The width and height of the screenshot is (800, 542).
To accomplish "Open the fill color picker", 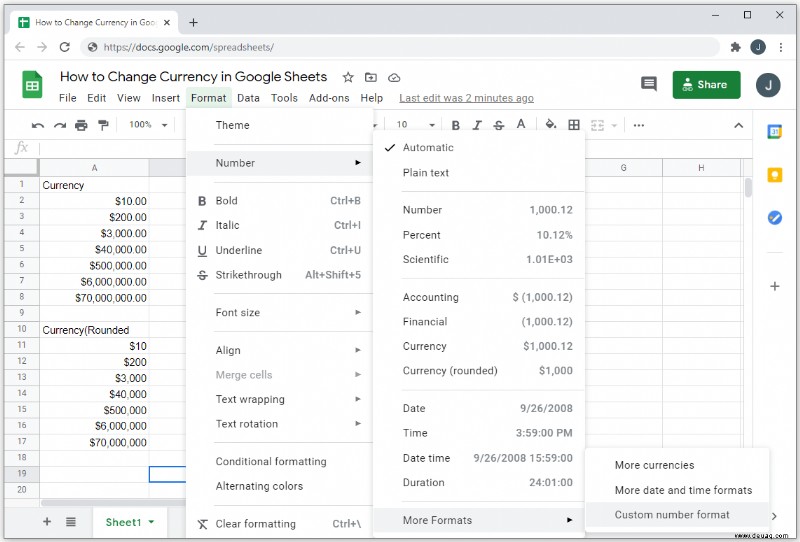I will (x=551, y=125).
